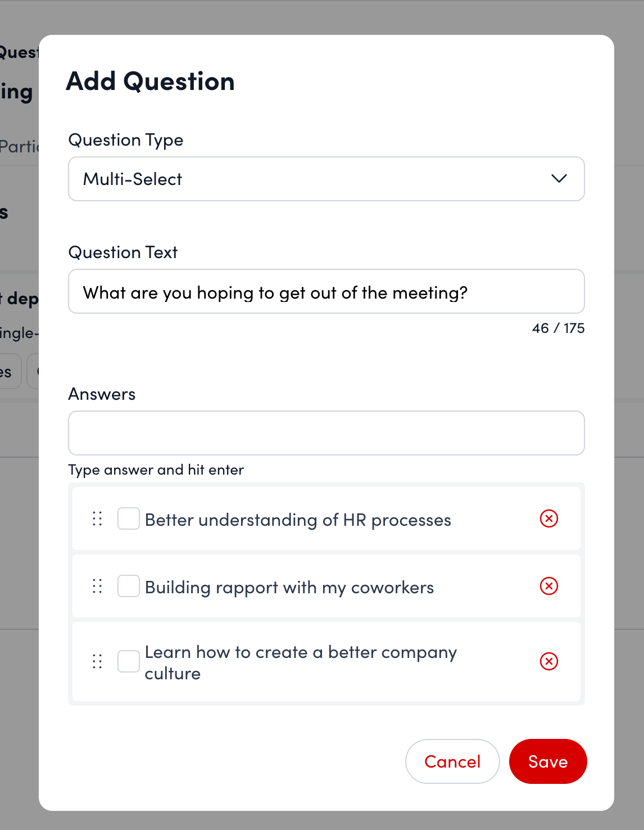This screenshot has height=830, width=644.
Task: Cancel adding the question
Action: [x=452, y=761]
